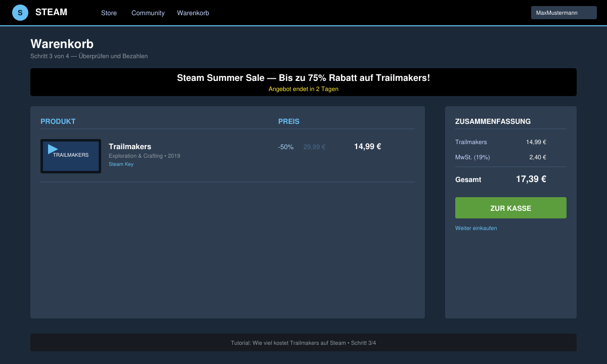Click the Trailmakers product title
This screenshot has width=607, height=364.
tap(130, 147)
